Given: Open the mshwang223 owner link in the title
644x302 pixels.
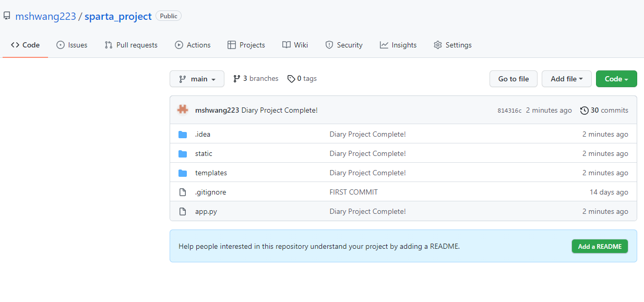Looking at the screenshot, I should pos(45,16).
